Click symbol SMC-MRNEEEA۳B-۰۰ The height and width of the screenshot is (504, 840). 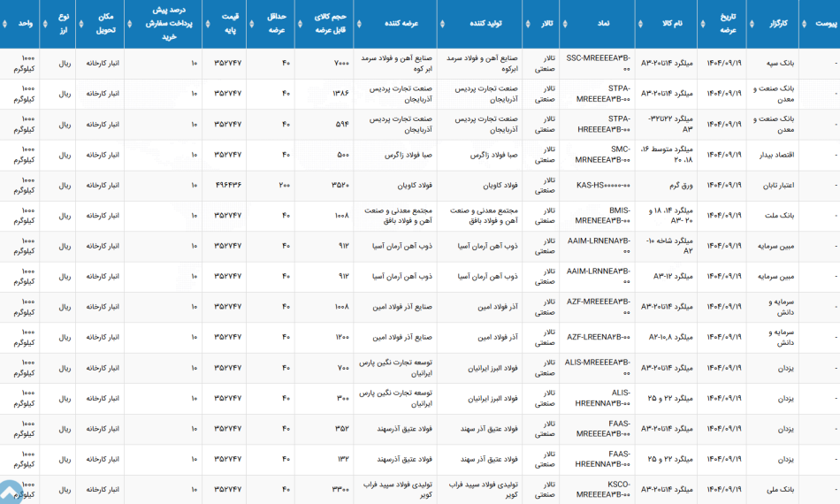pos(603,155)
